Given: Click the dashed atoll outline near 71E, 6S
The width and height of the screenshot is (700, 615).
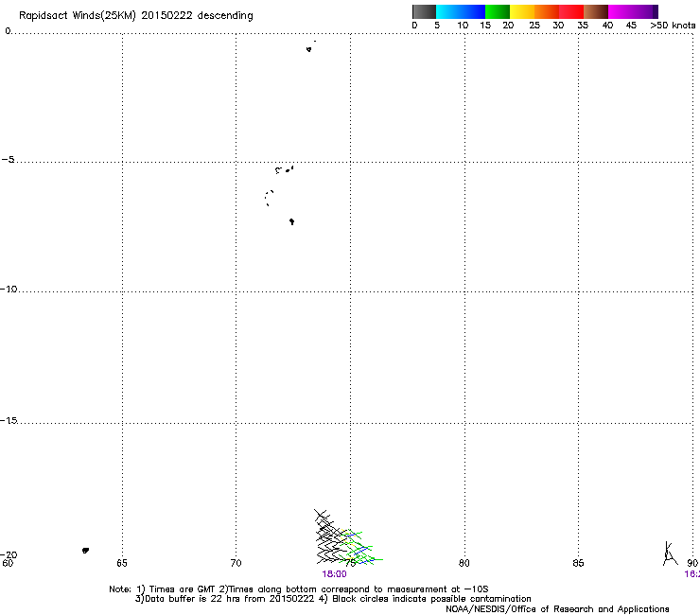Looking at the screenshot, I should pyautogui.click(x=269, y=198).
